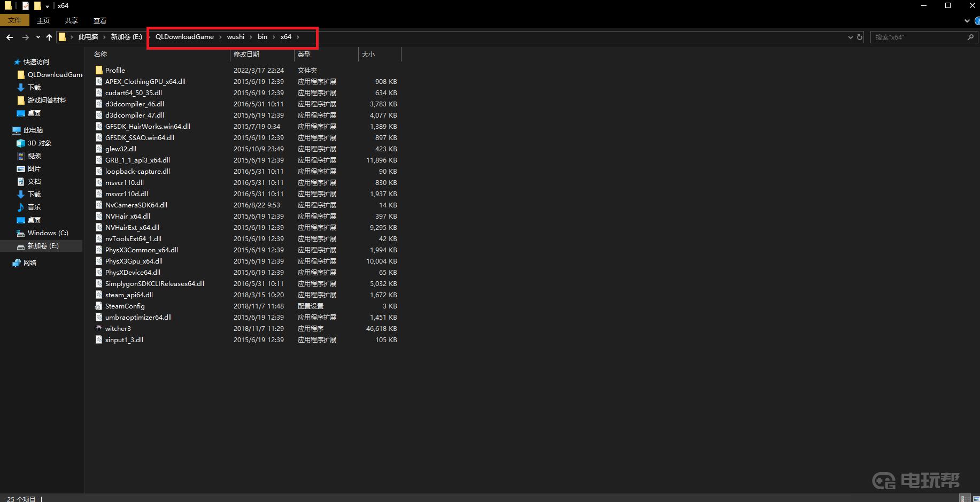The image size is (980, 502).
Task: Select SimplygonSDKCLIReleasex64.dll file name
Action: click(x=155, y=283)
